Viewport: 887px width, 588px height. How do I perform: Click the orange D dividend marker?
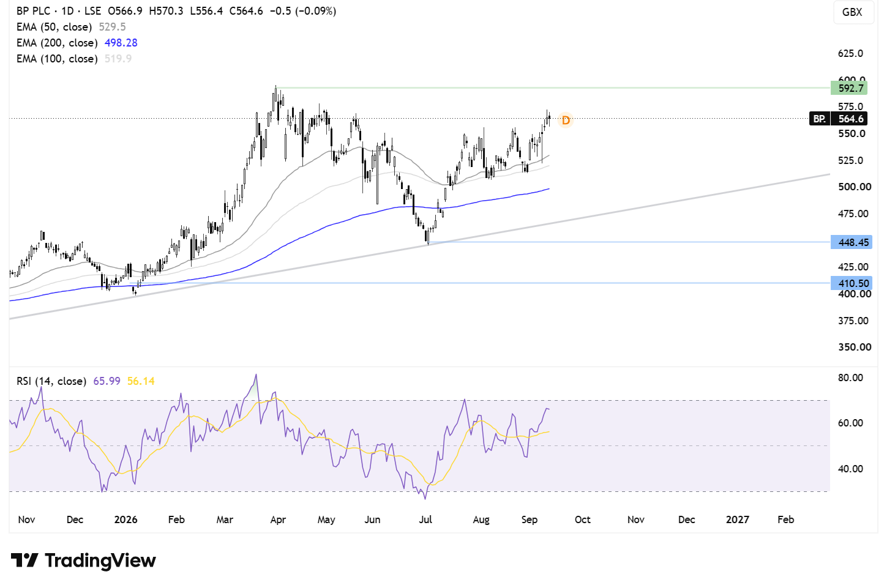(x=566, y=120)
